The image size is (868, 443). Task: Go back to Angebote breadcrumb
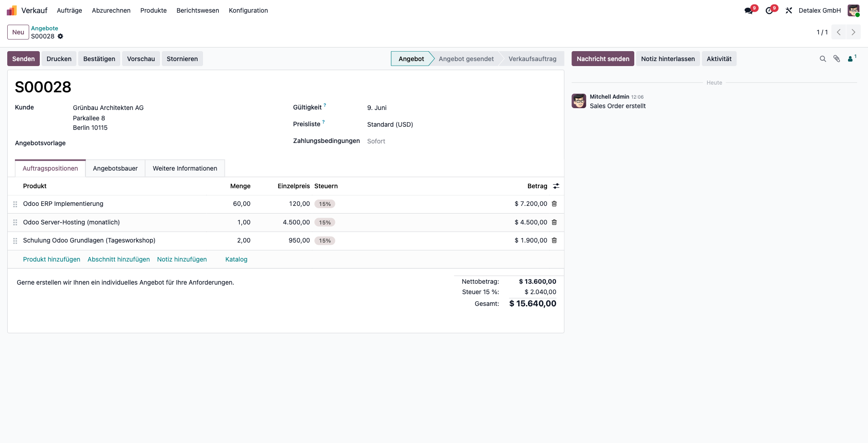44,28
